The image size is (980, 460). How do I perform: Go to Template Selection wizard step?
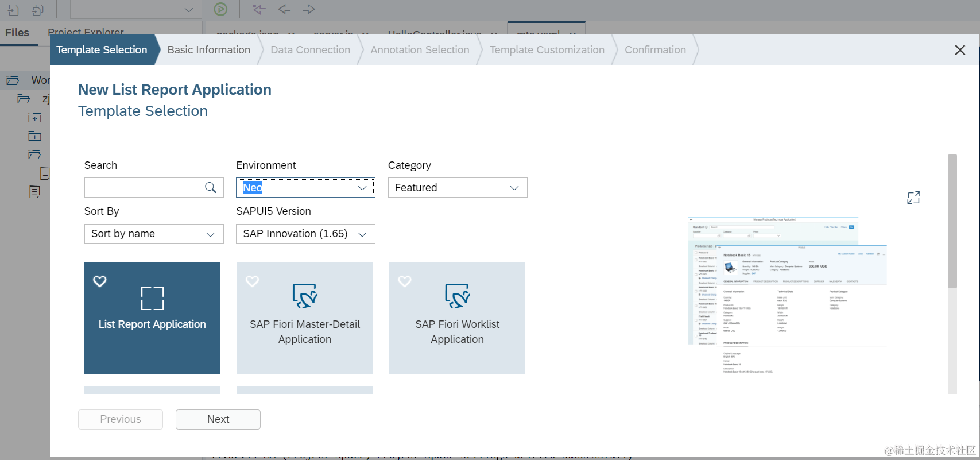[x=102, y=50]
